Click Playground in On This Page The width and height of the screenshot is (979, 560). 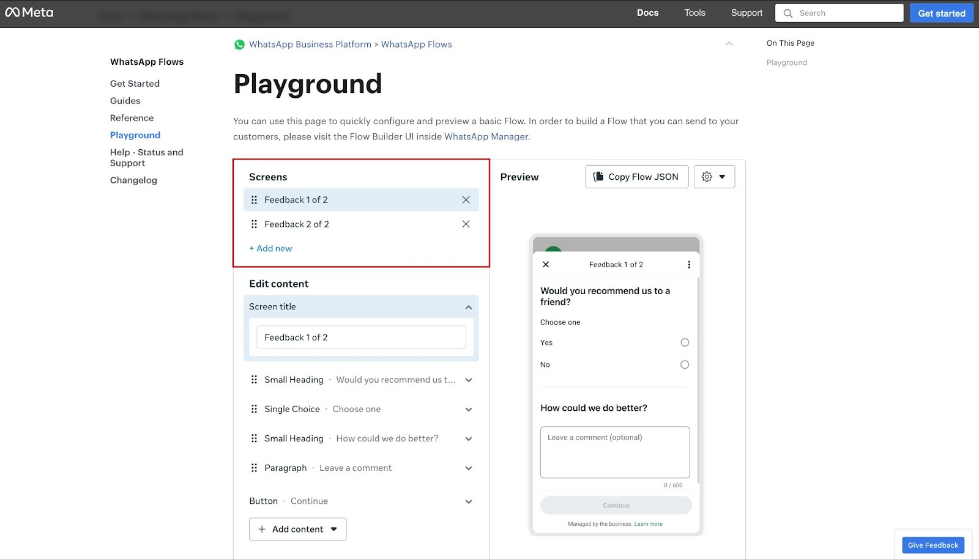(787, 63)
